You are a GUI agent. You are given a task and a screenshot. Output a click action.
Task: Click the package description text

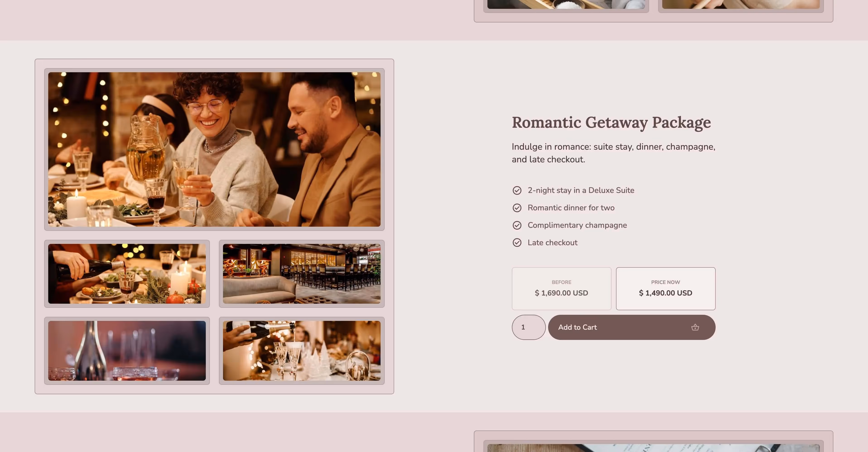coord(613,153)
